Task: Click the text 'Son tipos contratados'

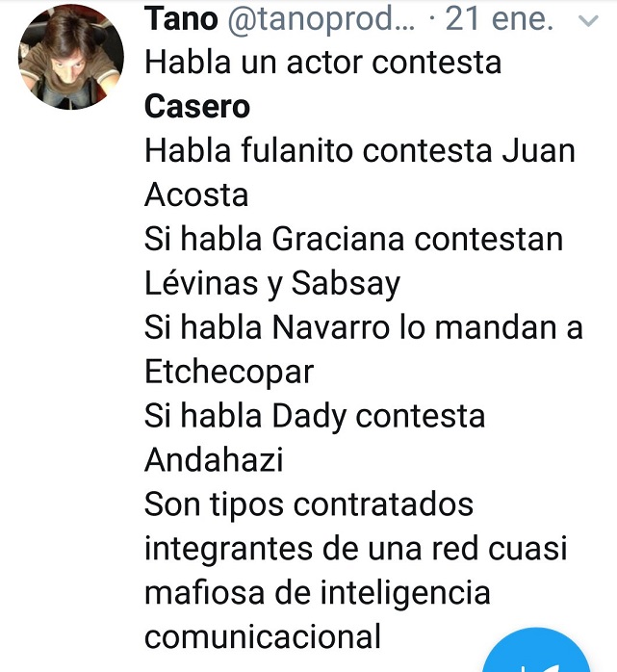Action: click(x=309, y=504)
